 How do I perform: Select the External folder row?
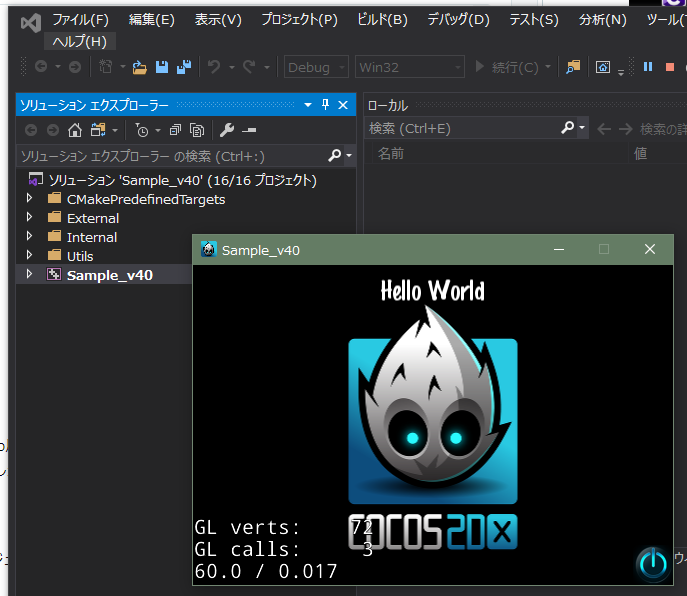[x=93, y=218]
